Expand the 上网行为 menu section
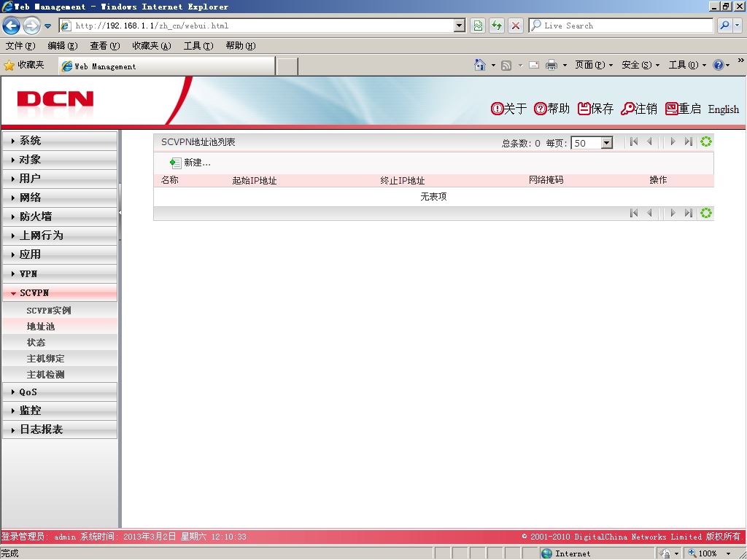747x560 pixels. pyautogui.click(x=60, y=236)
